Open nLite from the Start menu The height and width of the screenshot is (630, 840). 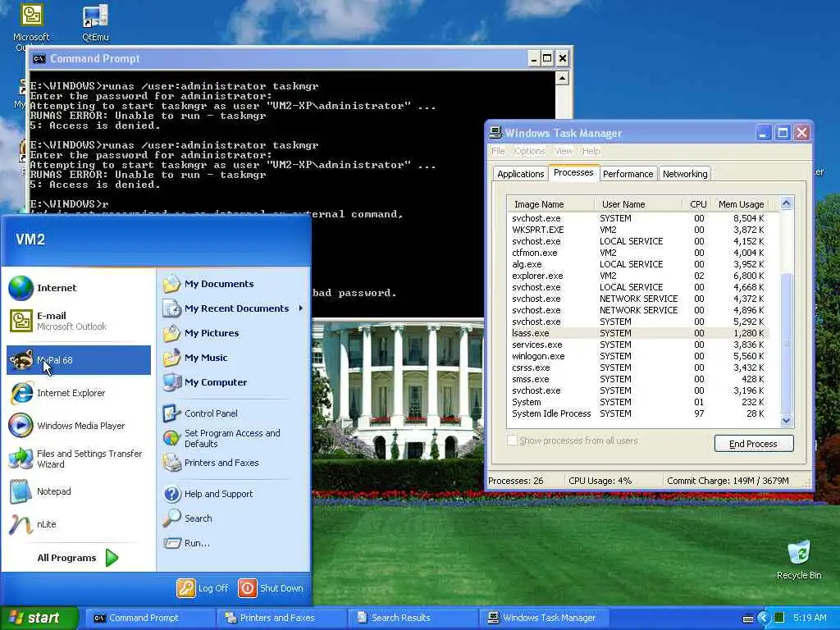[78, 524]
